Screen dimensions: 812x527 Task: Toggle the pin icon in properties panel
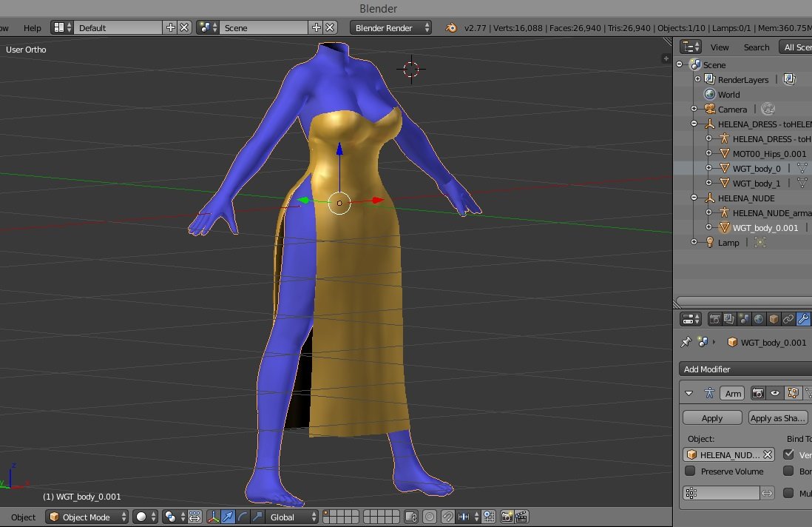click(x=686, y=342)
